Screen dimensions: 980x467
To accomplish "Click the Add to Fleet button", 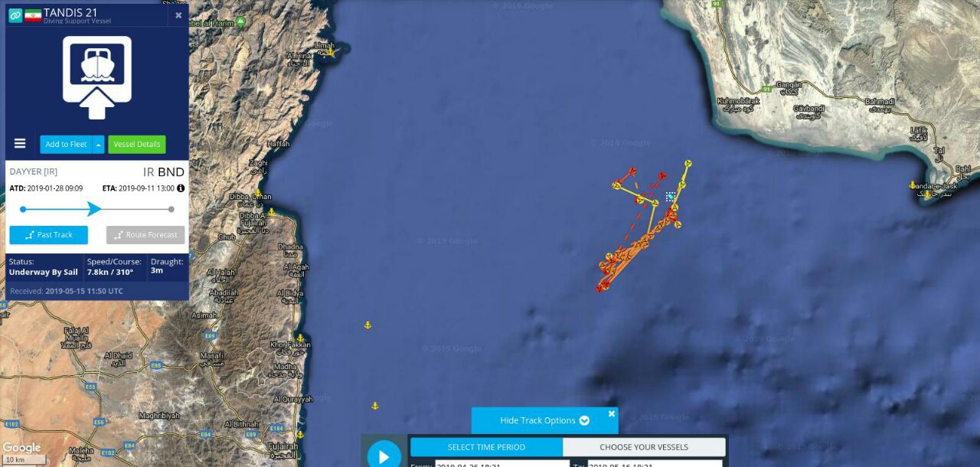I will pyautogui.click(x=66, y=144).
